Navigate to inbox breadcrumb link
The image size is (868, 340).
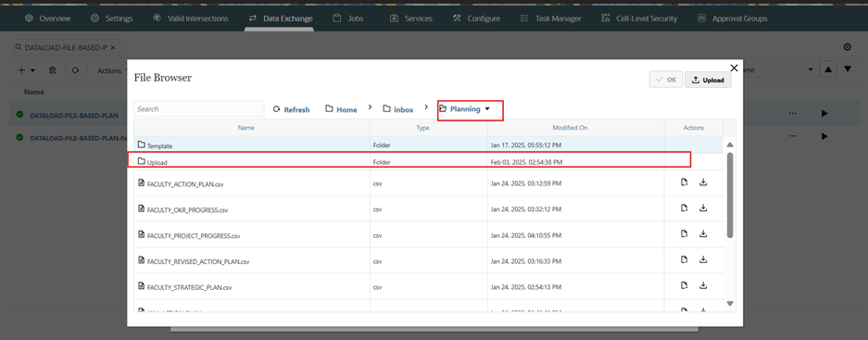[x=398, y=109]
